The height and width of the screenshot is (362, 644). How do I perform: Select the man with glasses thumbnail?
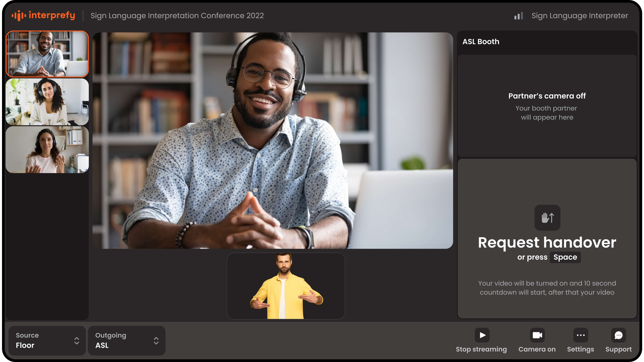coord(47,54)
